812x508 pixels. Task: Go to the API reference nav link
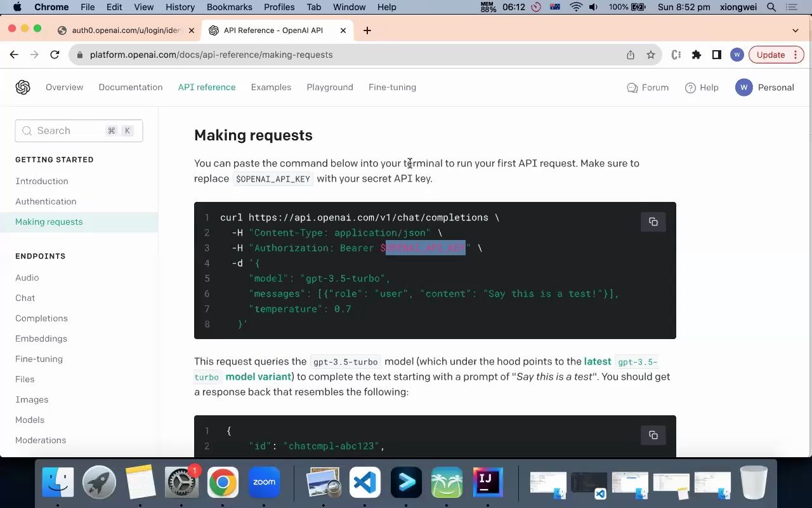(207, 87)
